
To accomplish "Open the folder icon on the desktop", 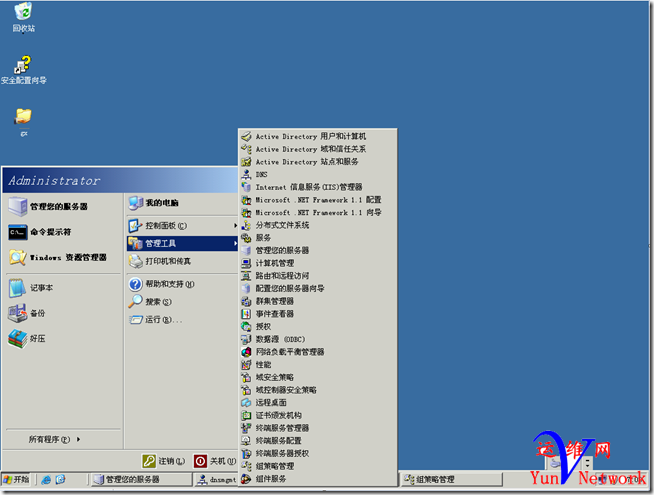I will coord(23,121).
